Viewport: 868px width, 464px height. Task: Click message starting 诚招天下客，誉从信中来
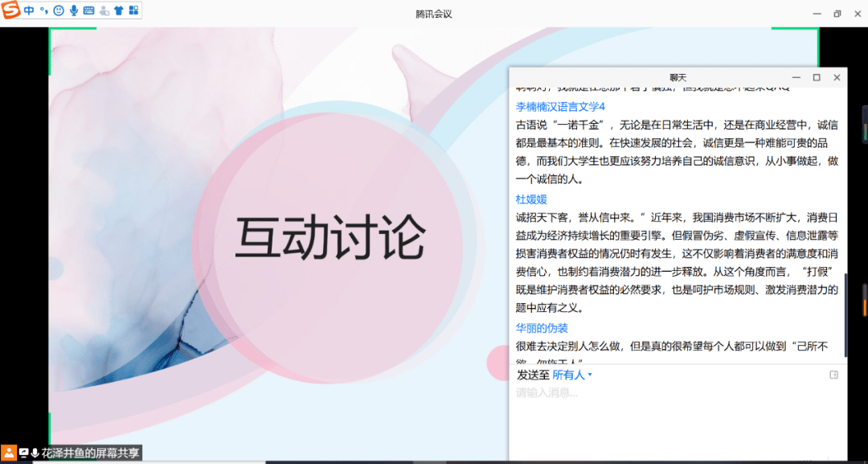pos(678,261)
